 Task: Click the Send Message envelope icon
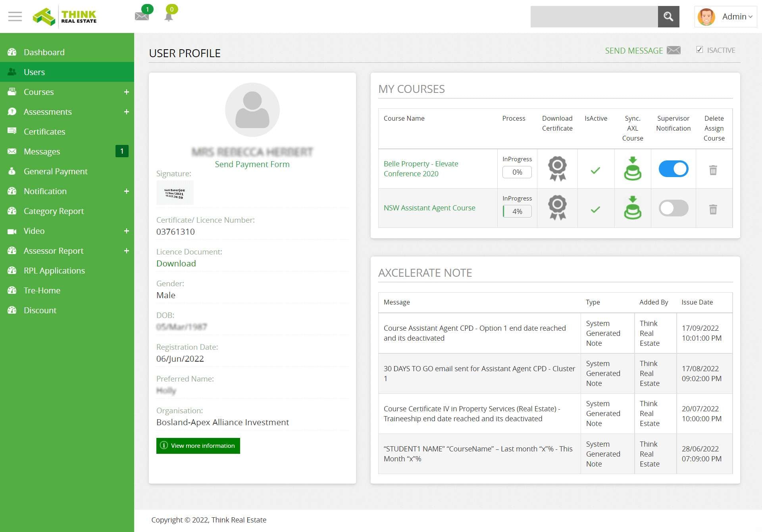pos(673,50)
